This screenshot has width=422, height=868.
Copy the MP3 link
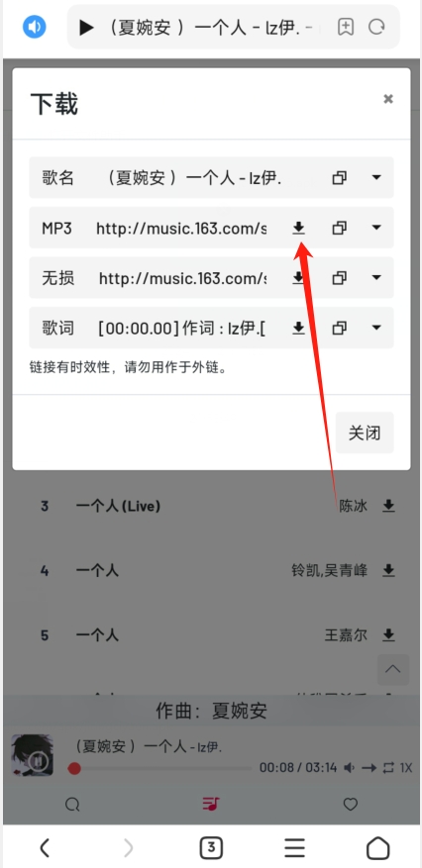(340, 228)
